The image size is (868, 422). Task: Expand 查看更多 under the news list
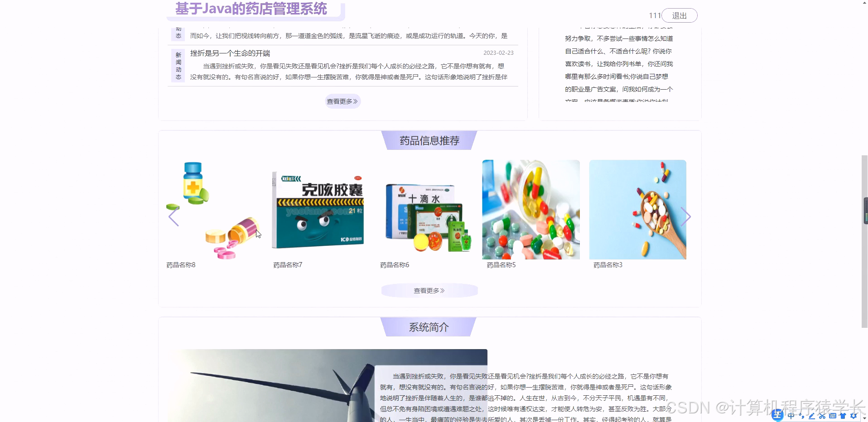pyautogui.click(x=342, y=101)
